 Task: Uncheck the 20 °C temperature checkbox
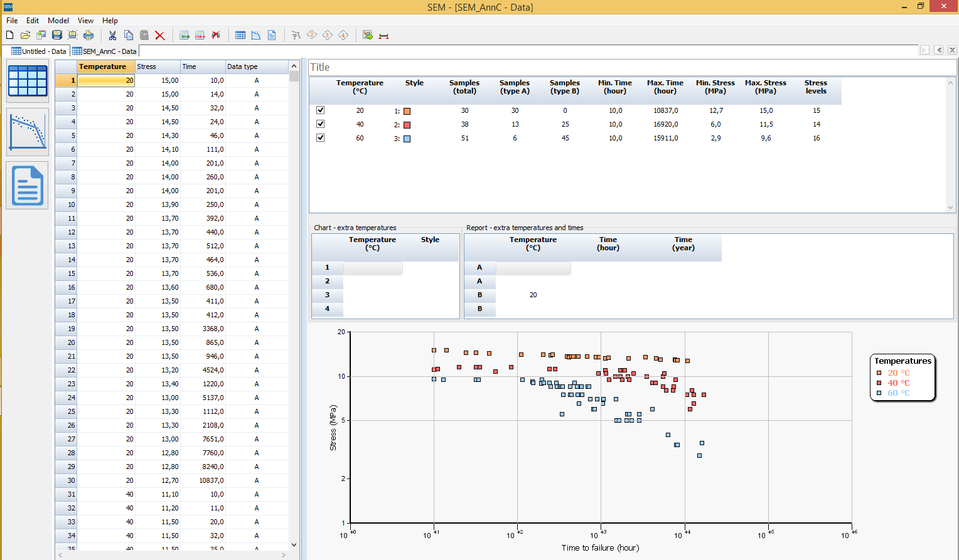pyautogui.click(x=321, y=110)
